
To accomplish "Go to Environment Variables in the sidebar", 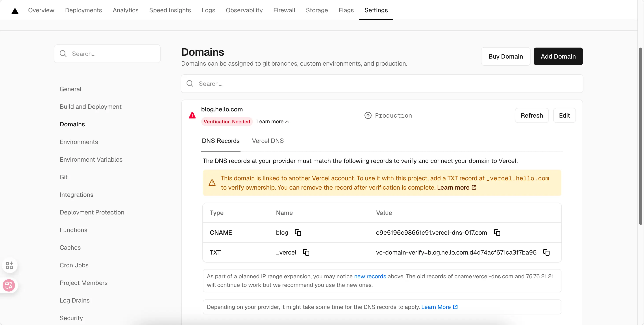I will pyautogui.click(x=91, y=159).
